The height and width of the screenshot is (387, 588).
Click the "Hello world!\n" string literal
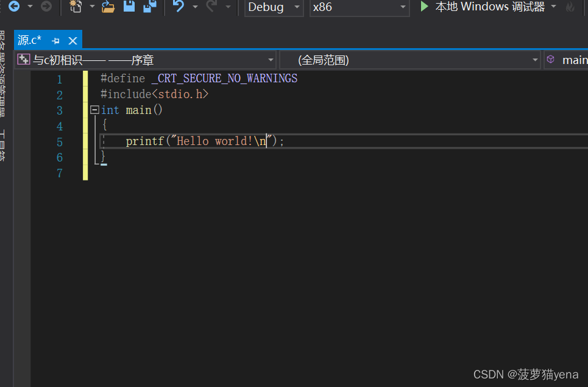pos(221,141)
